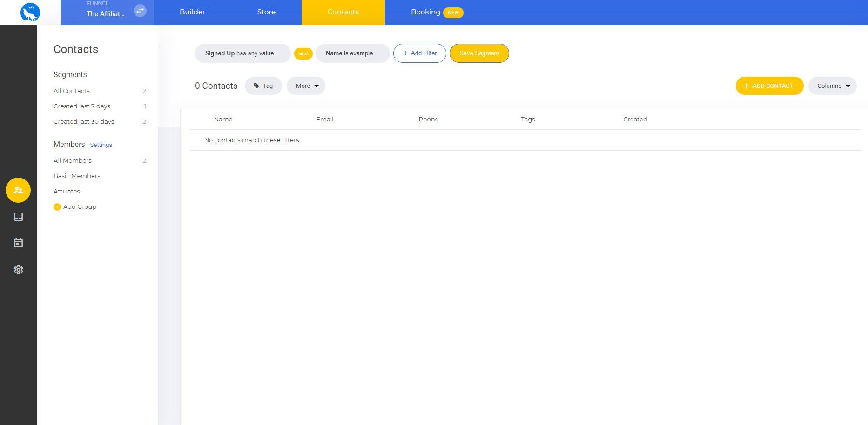Viewport: 868px width, 425px height.
Task: Click ADD CONTACT button
Action: tap(769, 86)
